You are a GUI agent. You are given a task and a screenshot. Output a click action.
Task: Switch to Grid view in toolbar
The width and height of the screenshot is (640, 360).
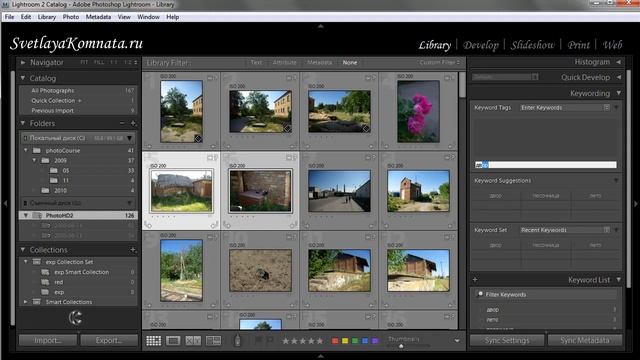tap(153, 340)
